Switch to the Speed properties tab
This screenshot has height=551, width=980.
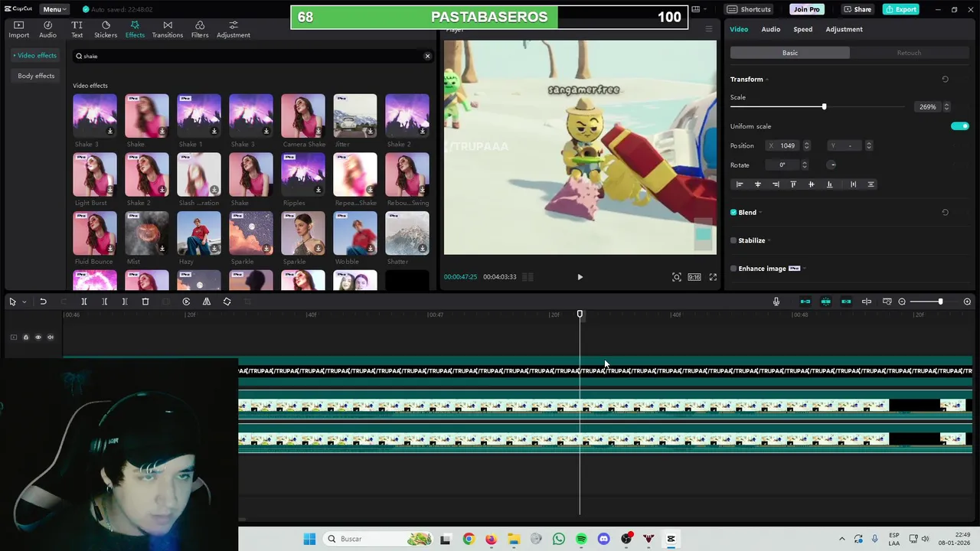pos(802,29)
